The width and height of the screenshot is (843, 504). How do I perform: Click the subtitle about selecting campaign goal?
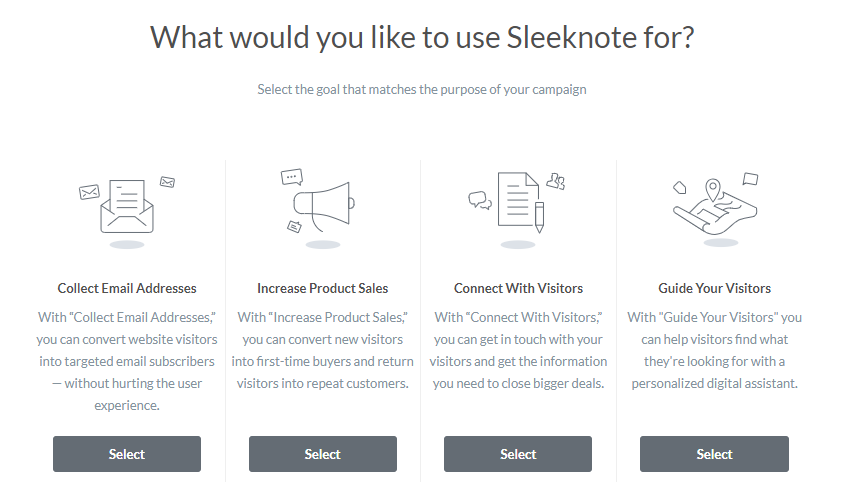pyautogui.click(x=422, y=89)
